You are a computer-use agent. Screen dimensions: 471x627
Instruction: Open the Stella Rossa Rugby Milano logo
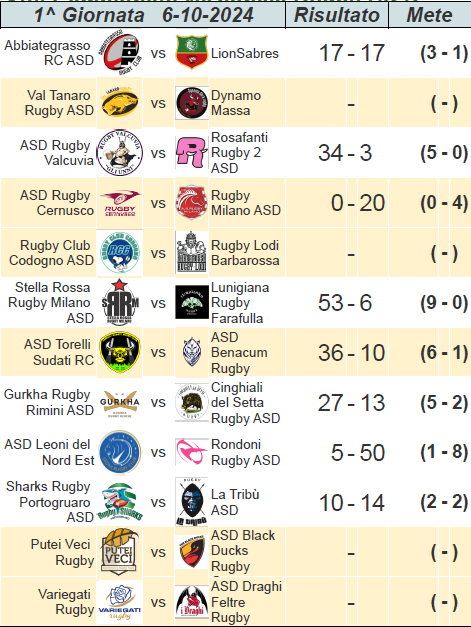click(120, 302)
